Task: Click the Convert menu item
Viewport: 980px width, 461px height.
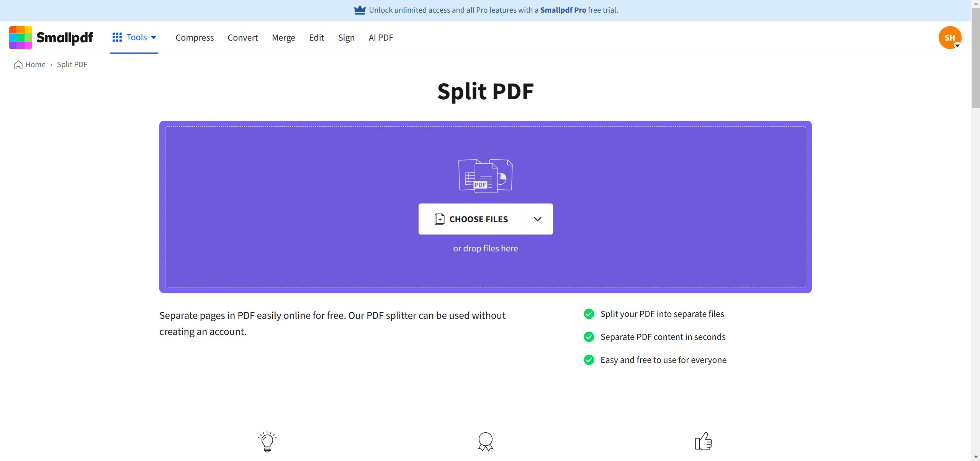Action: 242,38
